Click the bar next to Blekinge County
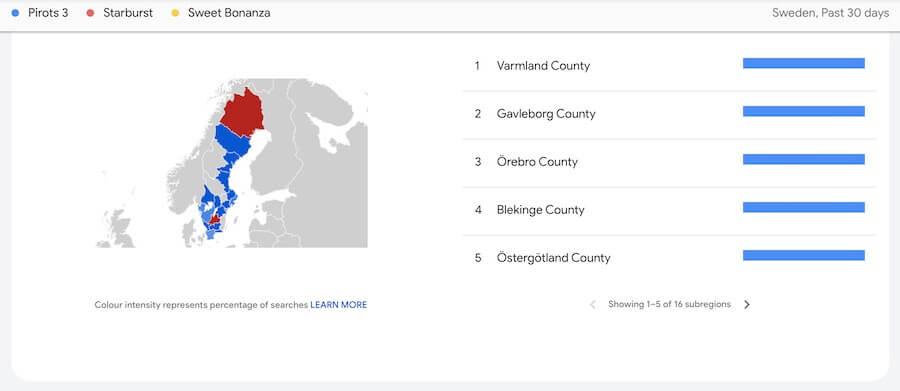 pos(804,207)
